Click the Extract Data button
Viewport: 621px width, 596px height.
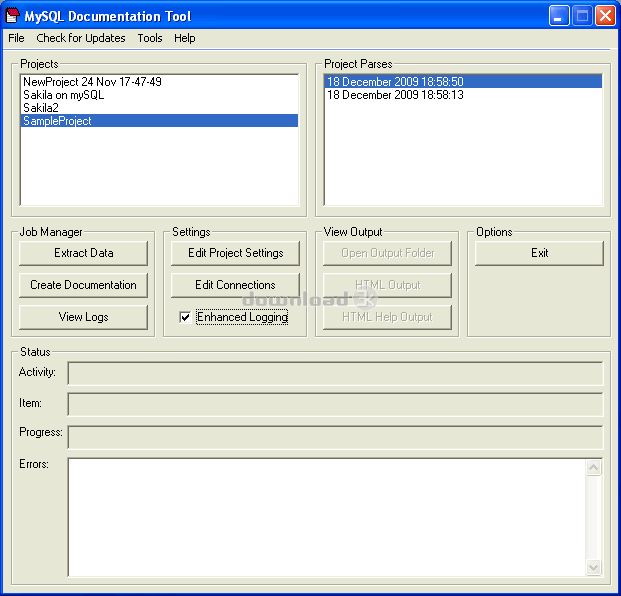(84, 253)
